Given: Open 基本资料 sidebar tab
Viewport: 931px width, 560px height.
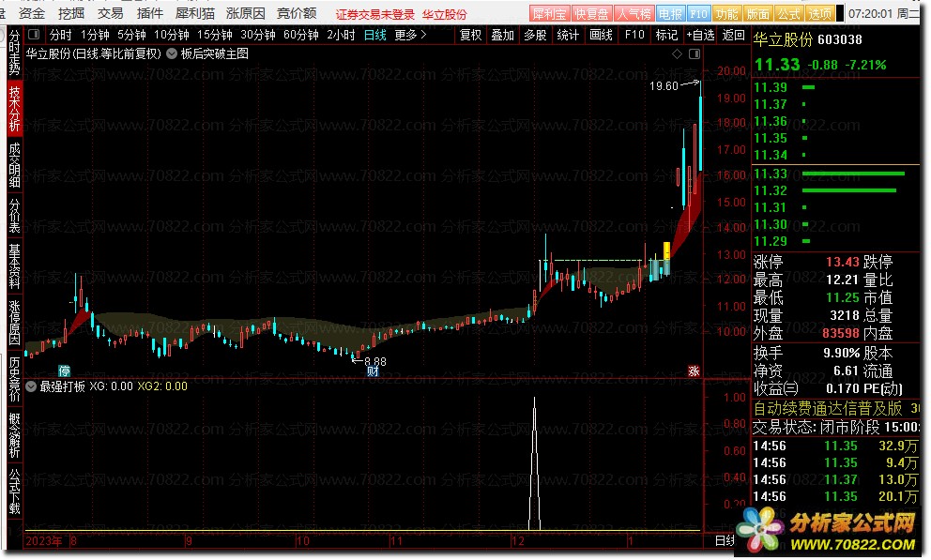Looking at the screenshot, I should click(x=14, y=265).
